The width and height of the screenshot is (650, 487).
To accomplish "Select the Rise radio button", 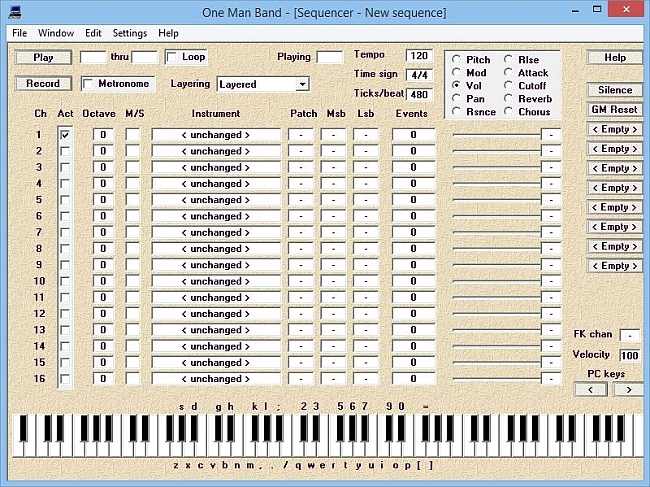I will coord(508,59).
